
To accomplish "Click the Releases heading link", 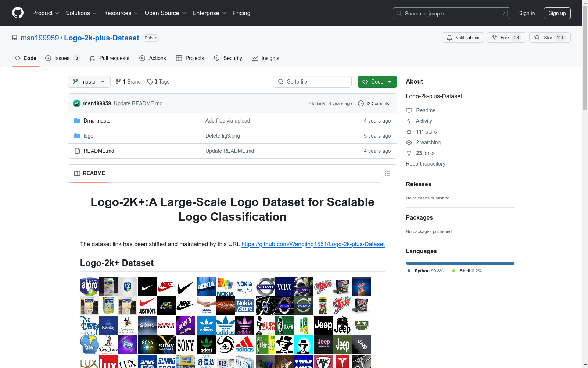I will [x=419, y=184].
